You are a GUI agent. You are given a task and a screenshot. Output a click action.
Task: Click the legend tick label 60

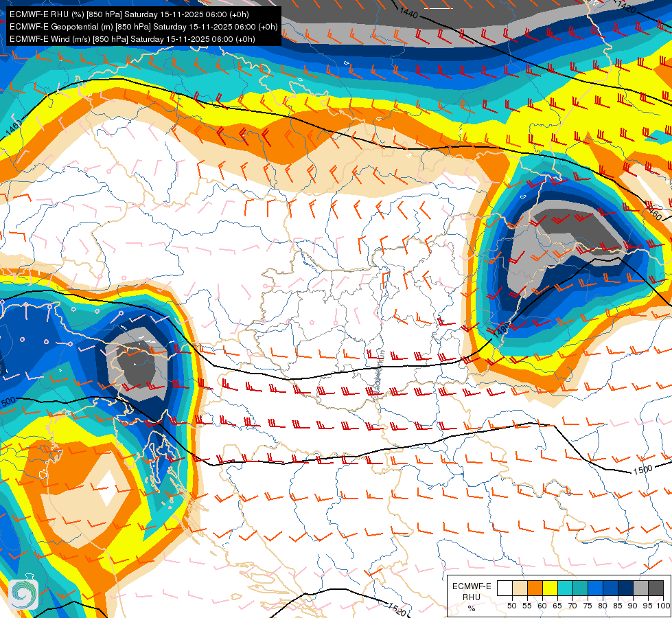(542, 606)
